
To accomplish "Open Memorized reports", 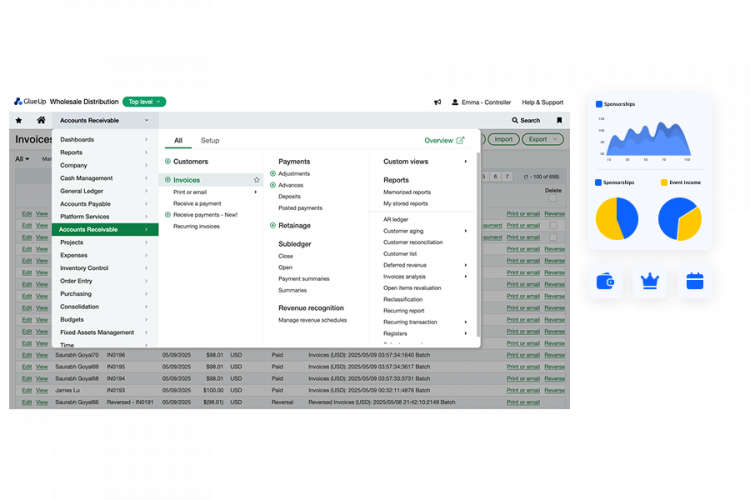I will tap(407, 192).
